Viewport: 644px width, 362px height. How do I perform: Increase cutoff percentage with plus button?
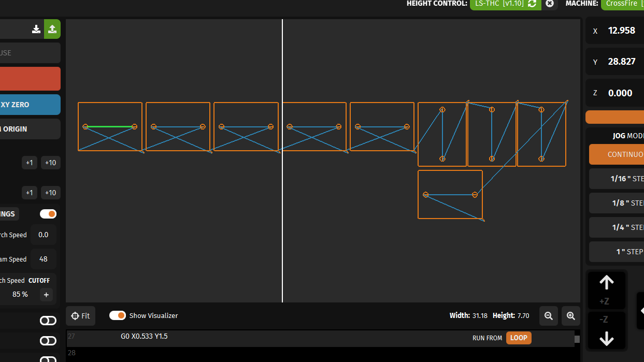[46, 295]
